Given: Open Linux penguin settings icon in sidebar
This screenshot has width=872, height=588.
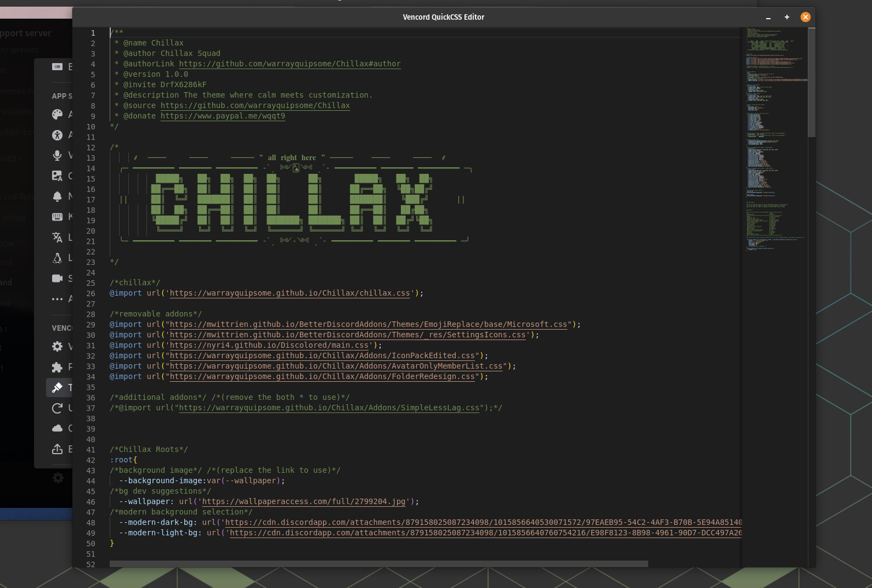Looking at the screenshot, I should point(57,258).
